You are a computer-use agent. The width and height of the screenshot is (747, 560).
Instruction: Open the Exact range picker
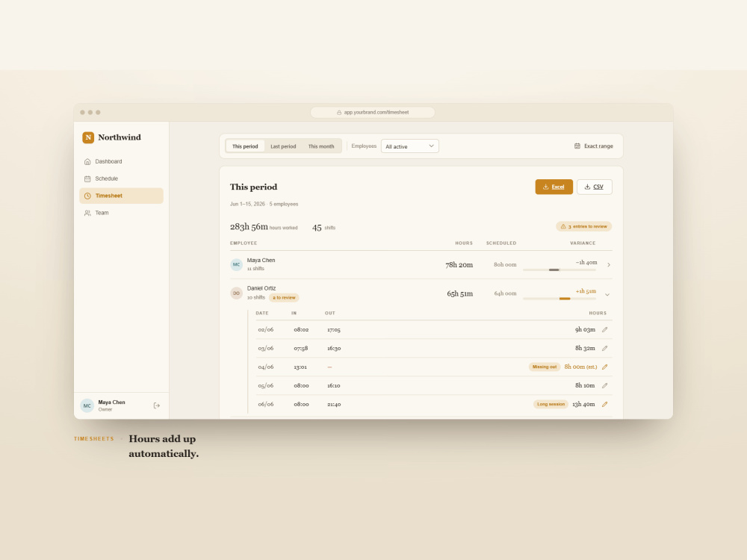pos(594,146)
